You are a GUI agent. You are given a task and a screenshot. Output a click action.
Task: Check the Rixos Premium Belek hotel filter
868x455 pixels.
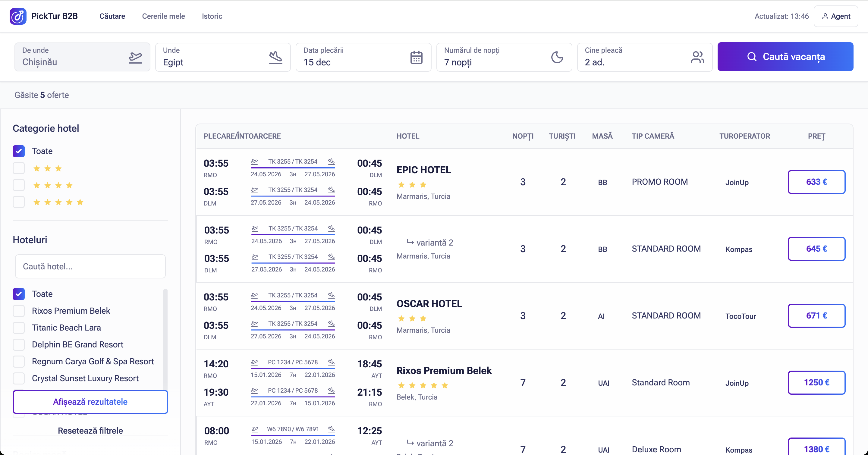[19, 311]
